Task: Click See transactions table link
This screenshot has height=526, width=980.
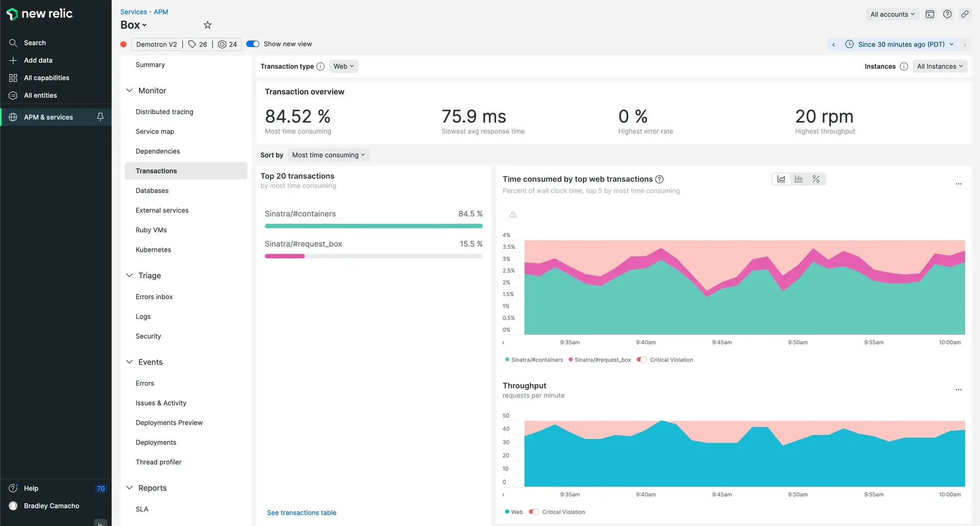Action: [x=302, y=513]
